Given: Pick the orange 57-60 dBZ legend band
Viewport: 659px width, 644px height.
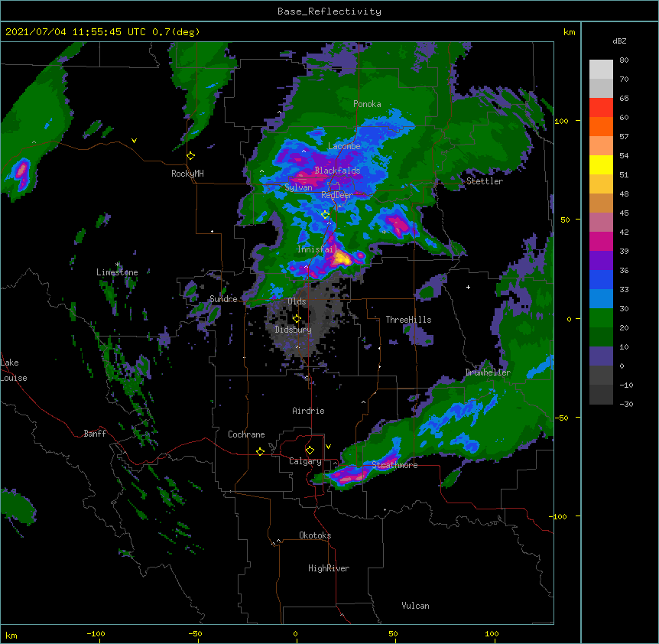Looking at the screenshot, I should [x=601, y=126].
